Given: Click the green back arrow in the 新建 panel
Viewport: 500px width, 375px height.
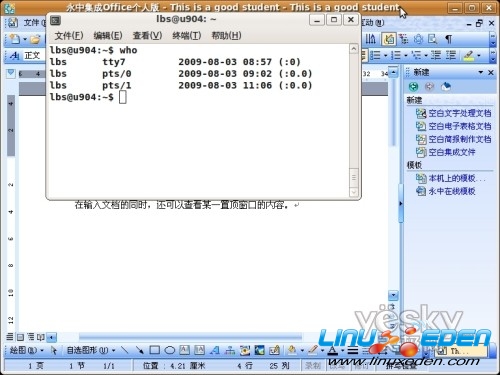Looking at the screenshot, I should [x=413, y=87].
